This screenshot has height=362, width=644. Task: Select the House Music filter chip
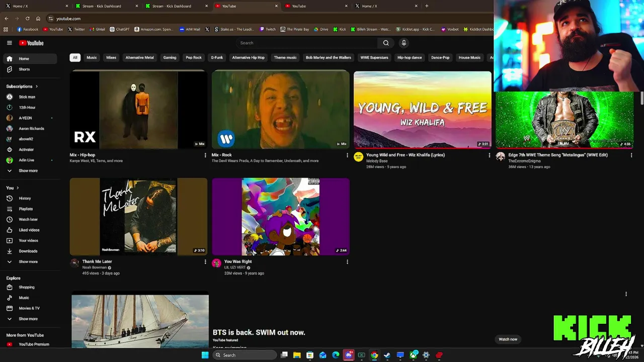tap(469, 57)
